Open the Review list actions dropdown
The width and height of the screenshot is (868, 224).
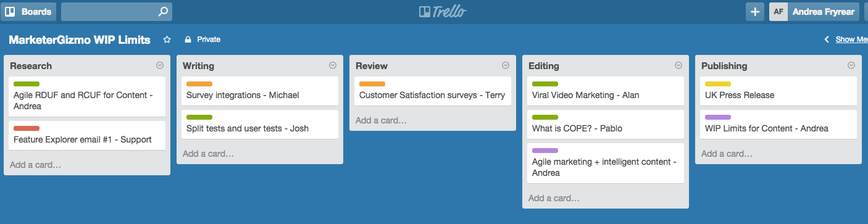[x=506, y=65]
